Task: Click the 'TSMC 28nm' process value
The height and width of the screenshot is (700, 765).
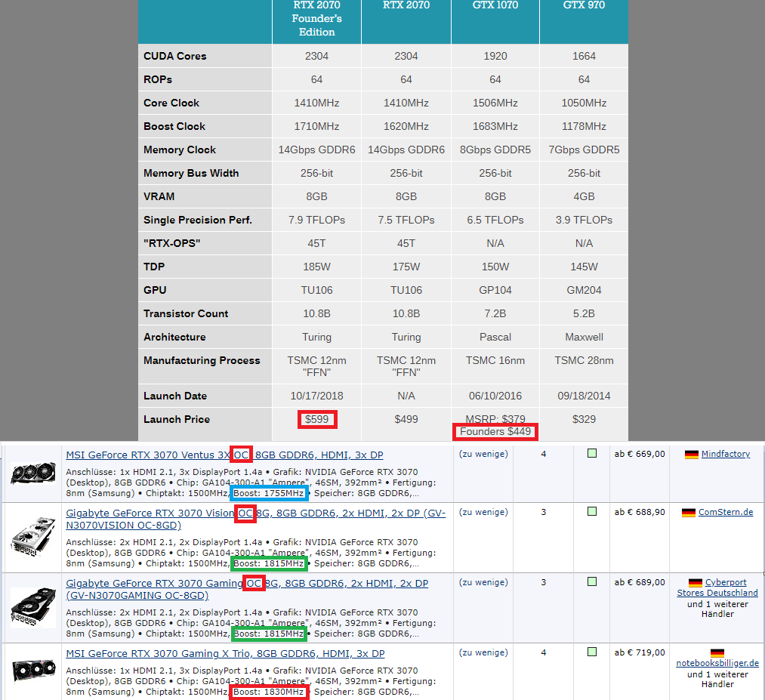Action: pos(584,360)
